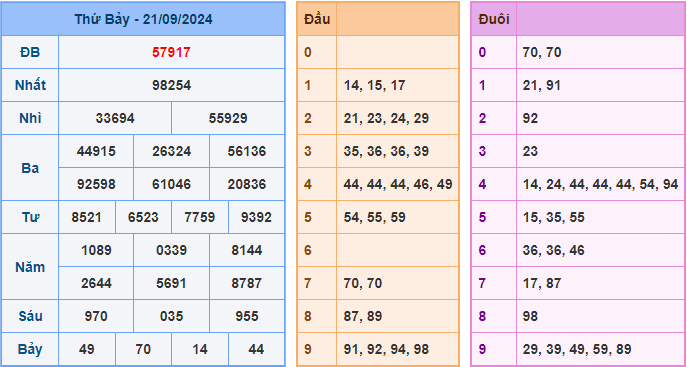Select the Nhất prize number 98254
Screen dimensions: 687x367
[171, 85]
